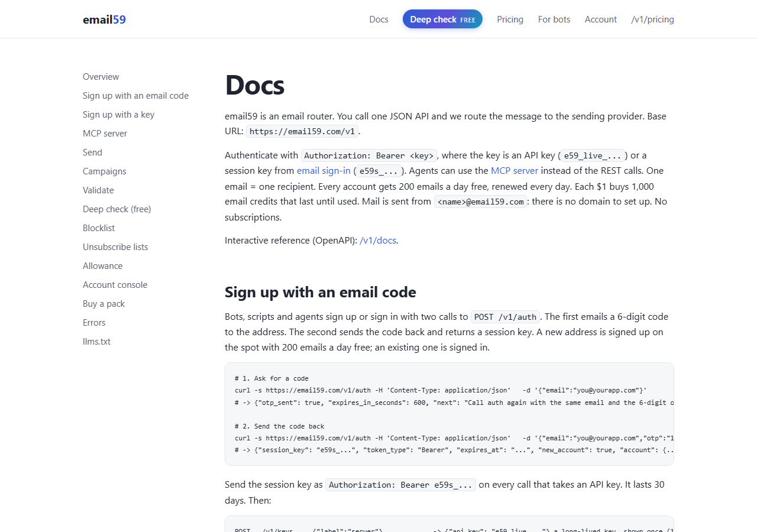Select sidebar item Sign up with a key

coord(118,115)
